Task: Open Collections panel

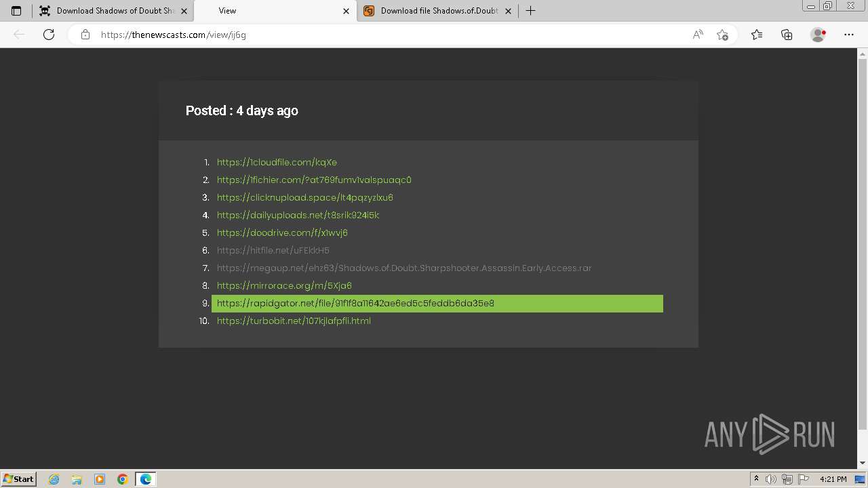Action: click(787, 35)
